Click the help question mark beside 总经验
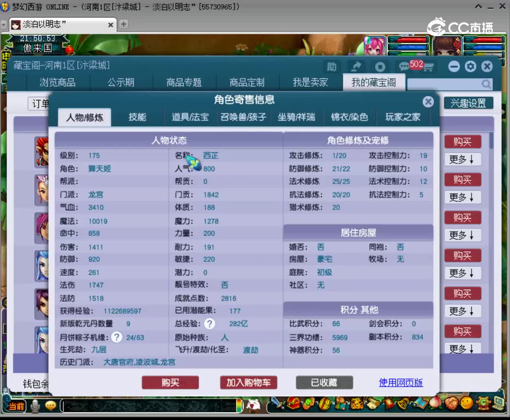 (210, 324)
